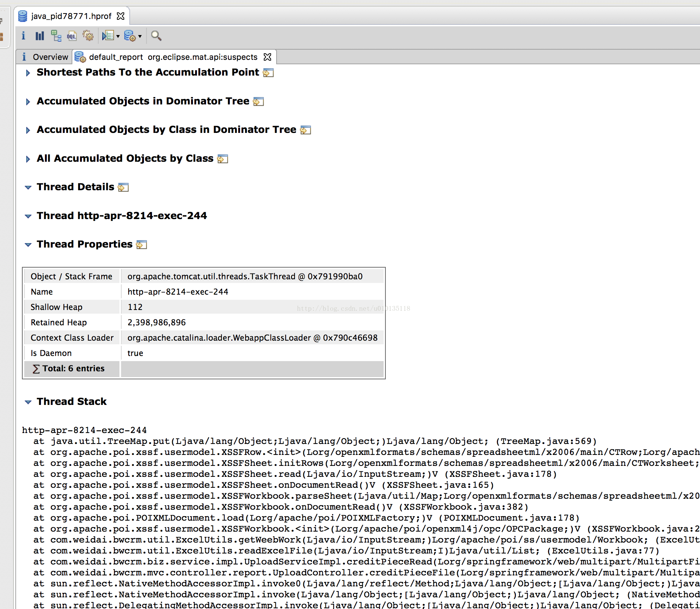Collapse Thread http-apr-8214-exec-244 section

point(28,216)
